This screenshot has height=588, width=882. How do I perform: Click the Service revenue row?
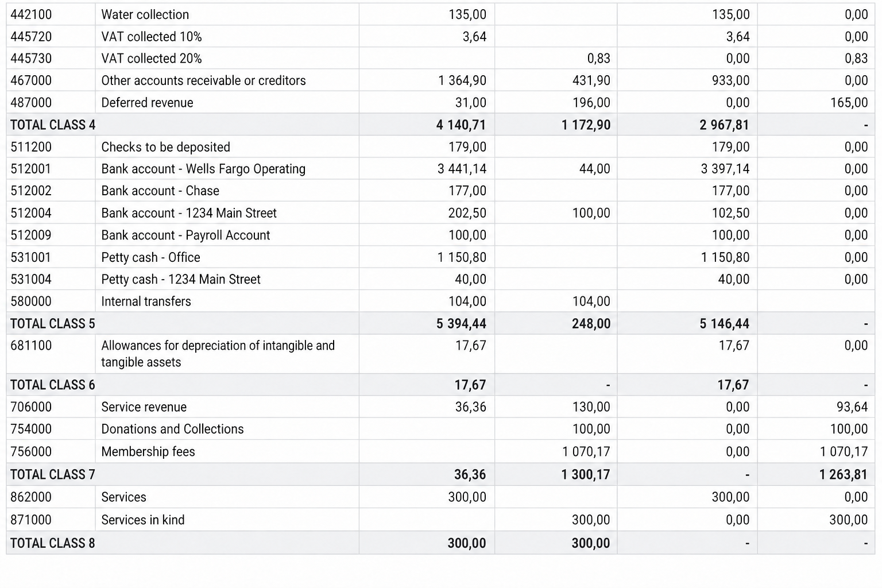coord(440,407)
